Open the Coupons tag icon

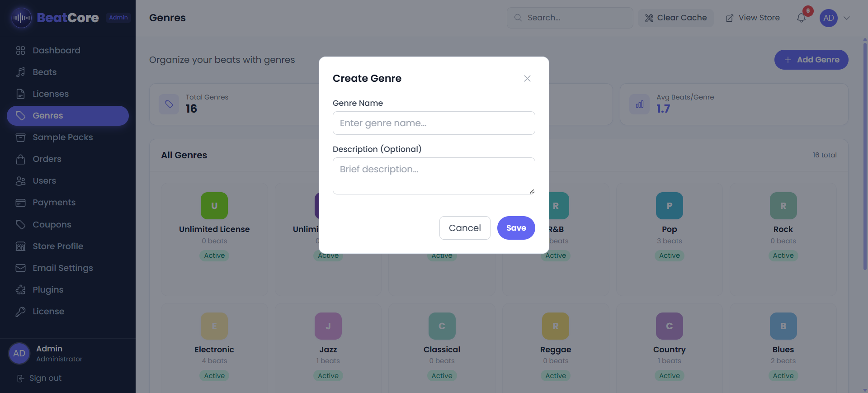21,224
